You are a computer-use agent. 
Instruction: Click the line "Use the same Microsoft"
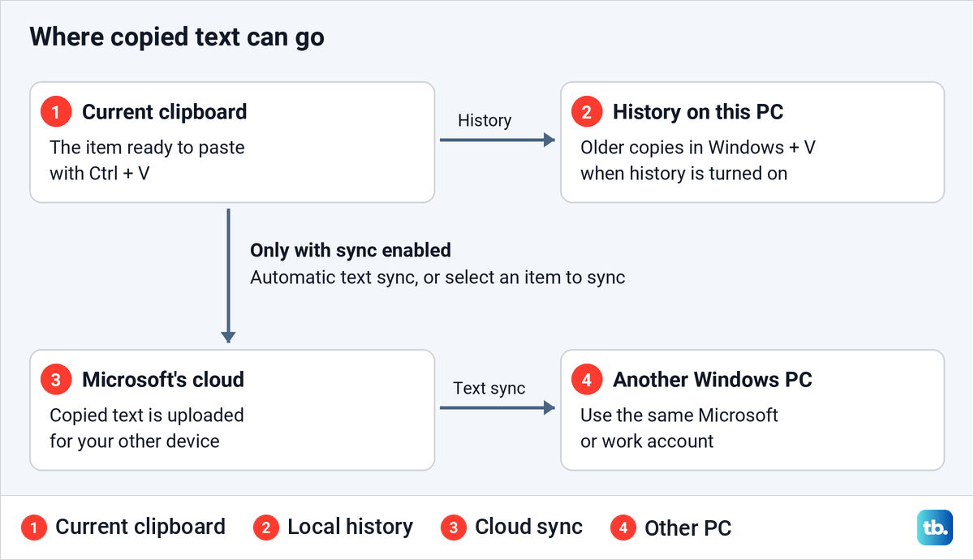[x=679, y=416]
